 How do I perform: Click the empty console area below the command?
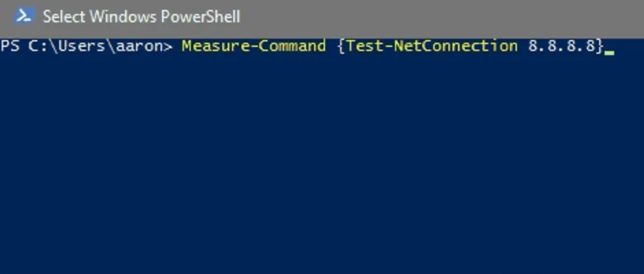click(322, 164)
